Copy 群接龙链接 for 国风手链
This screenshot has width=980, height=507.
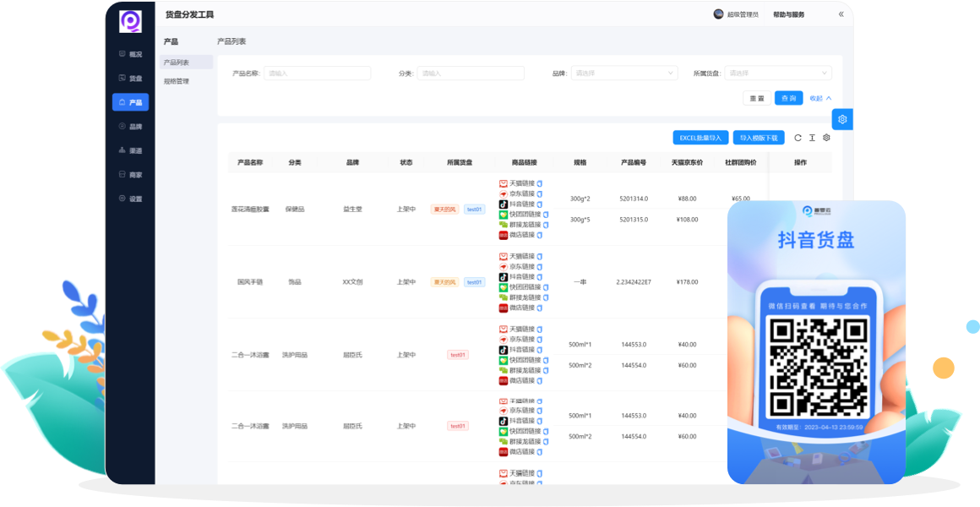tap(546, 297)
